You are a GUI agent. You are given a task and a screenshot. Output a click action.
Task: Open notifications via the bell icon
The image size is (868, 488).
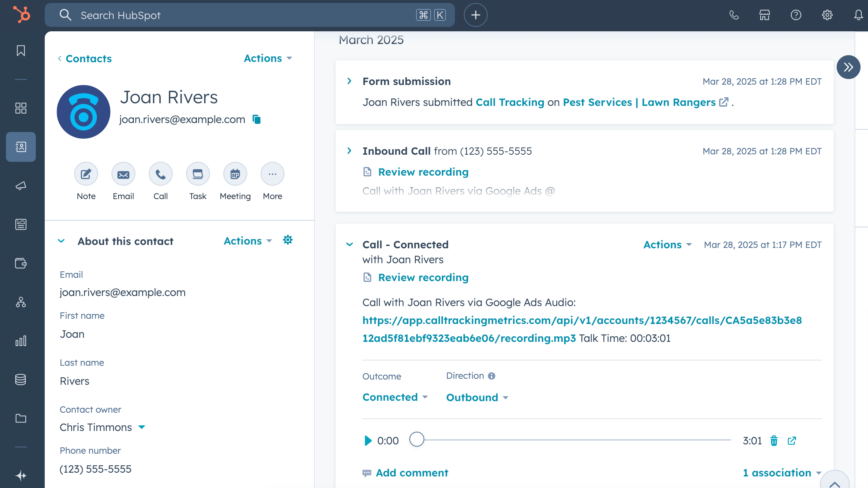coord(858,15)
